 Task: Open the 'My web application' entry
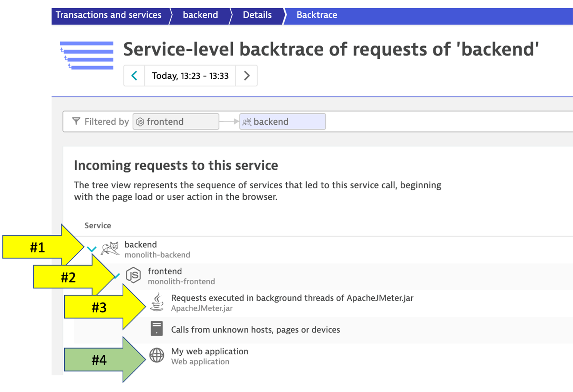tap(209, 351)
